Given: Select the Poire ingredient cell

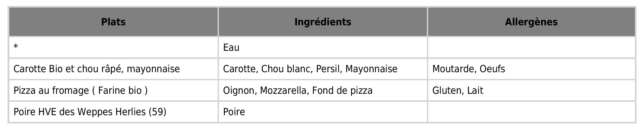Looking at the screenshot, I should click(234, 112).
